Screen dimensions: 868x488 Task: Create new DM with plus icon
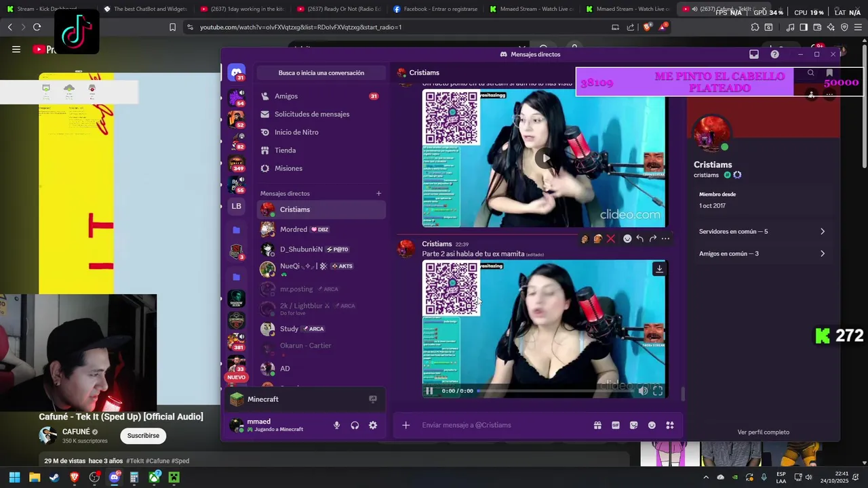(x=379, y=193)
